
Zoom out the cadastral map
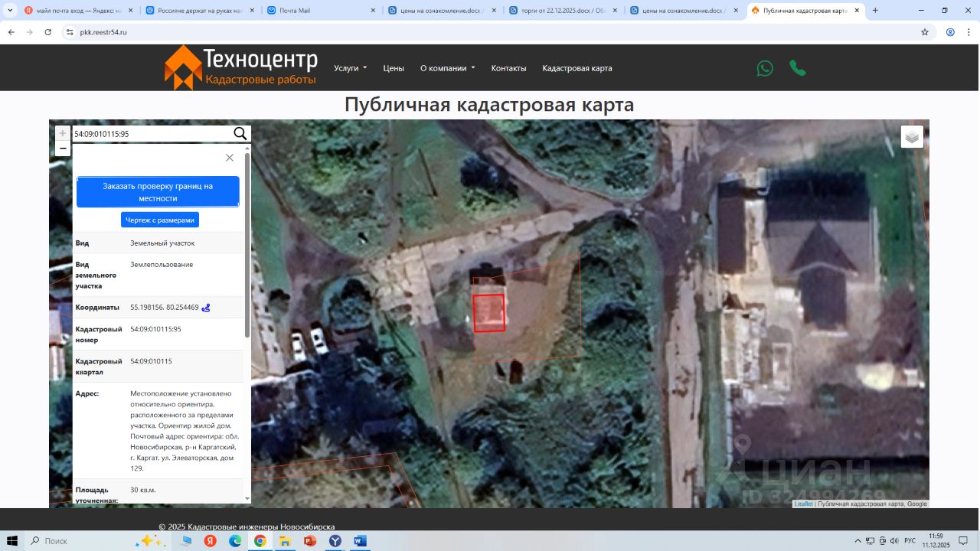63,148
